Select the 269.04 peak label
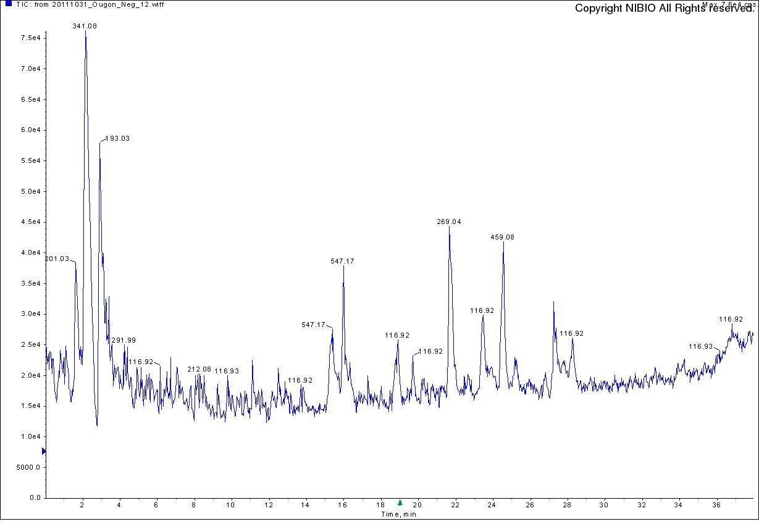Screen dimensions: 759x532 449,222
